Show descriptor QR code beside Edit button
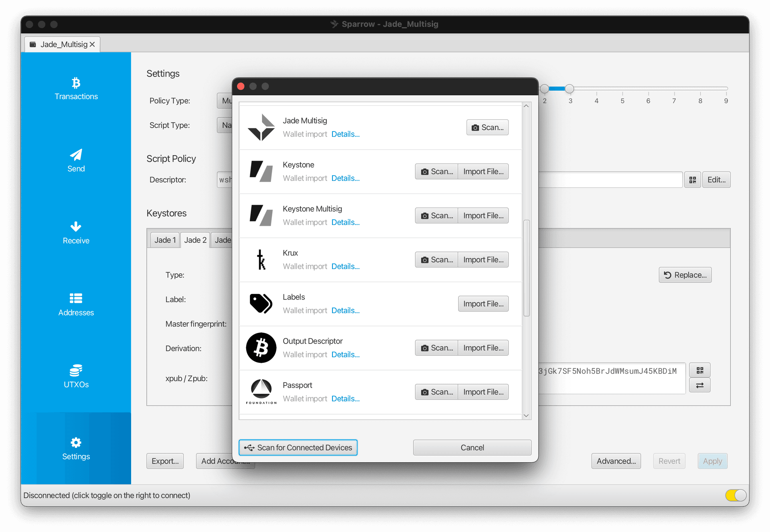This screenshot has width=770, height=532. click(x=693, y=180)
